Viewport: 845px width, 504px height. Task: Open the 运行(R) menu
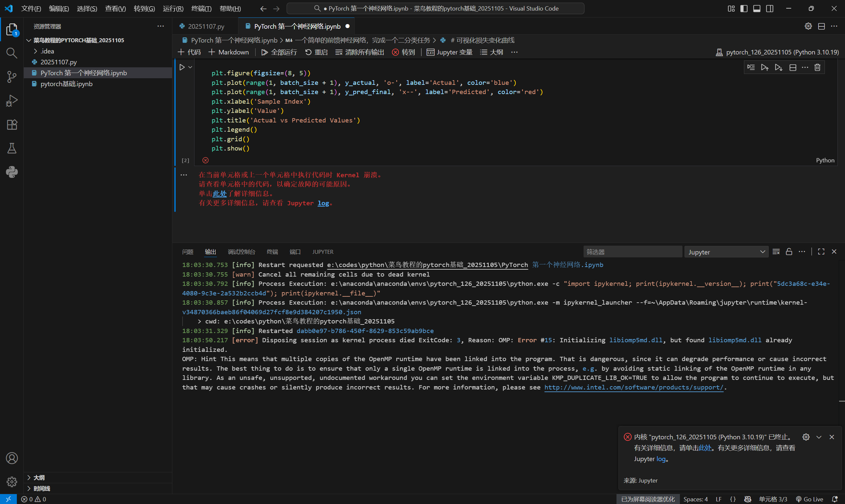tap(173, 9)
